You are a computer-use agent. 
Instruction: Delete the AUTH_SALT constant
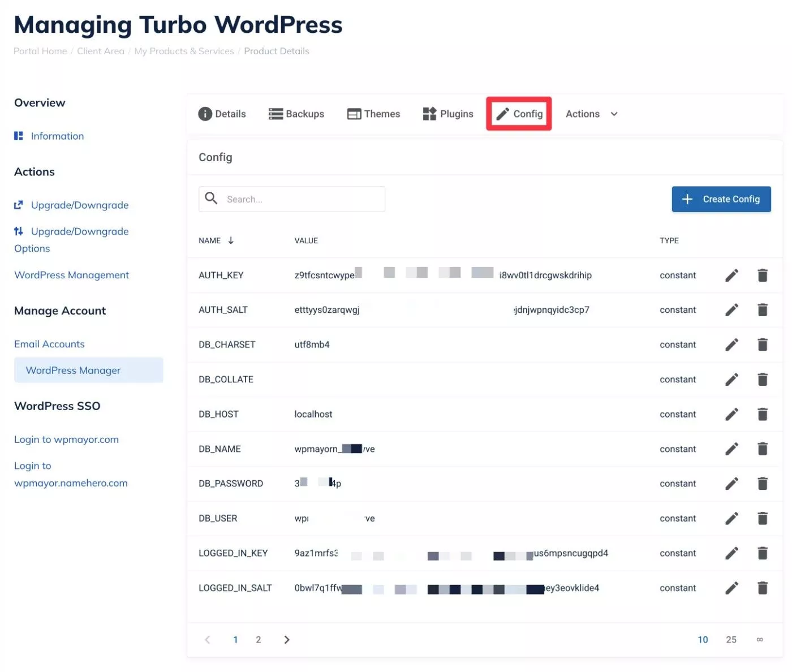(x=763, y=310)
